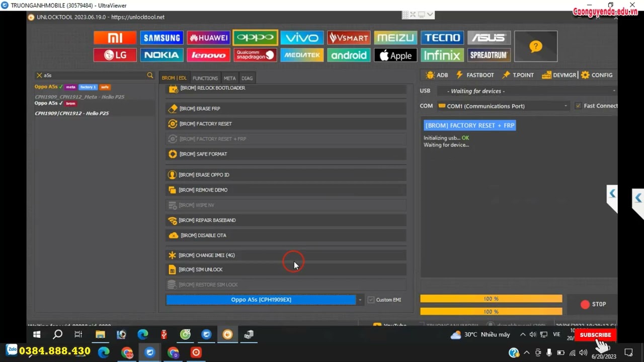Open File Explorer from the taskbar
Image resolution: width=644 pixels, height=362 pixels.
click(100, 334)
